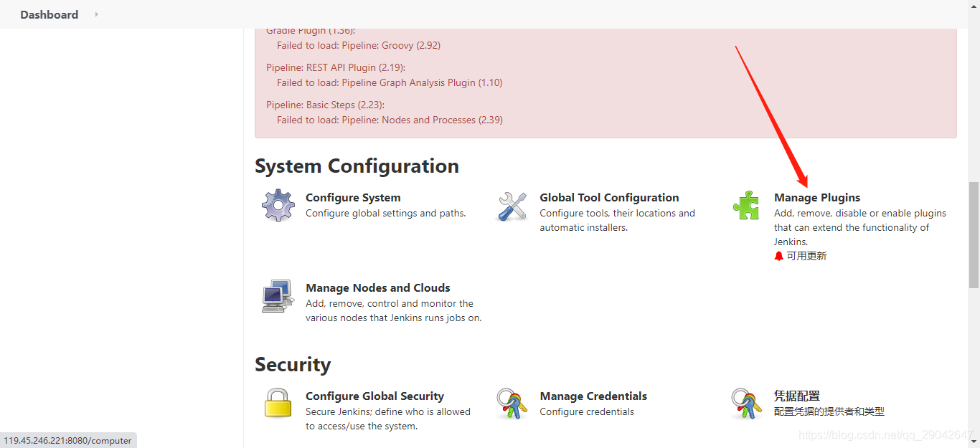Click the 可用更新 updates available text
The image size is (980, 448).
tap(807, 256)
